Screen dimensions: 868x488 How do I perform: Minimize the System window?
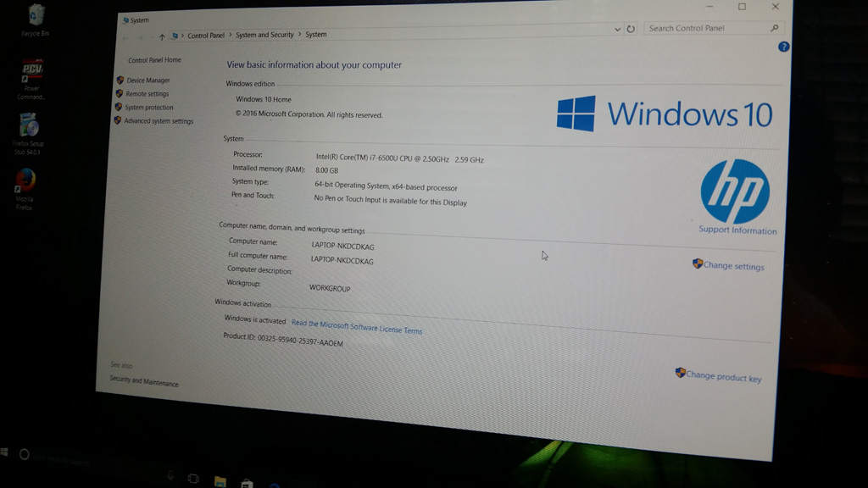click(x=709, y=7)
